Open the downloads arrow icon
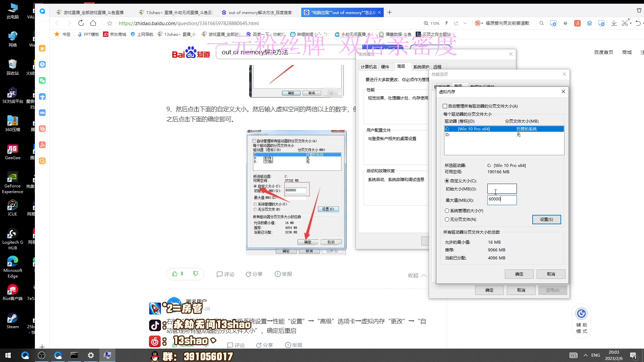Screen dimensions: 644x362 pos(614,23)
